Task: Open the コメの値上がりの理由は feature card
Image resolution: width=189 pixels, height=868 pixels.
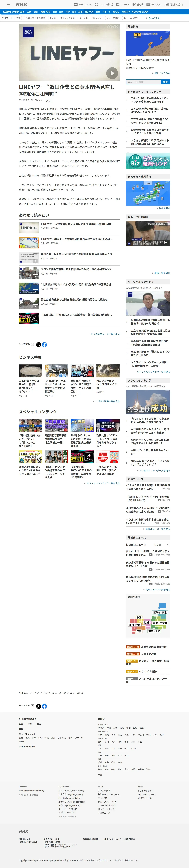Action: (x=30, y=380)
